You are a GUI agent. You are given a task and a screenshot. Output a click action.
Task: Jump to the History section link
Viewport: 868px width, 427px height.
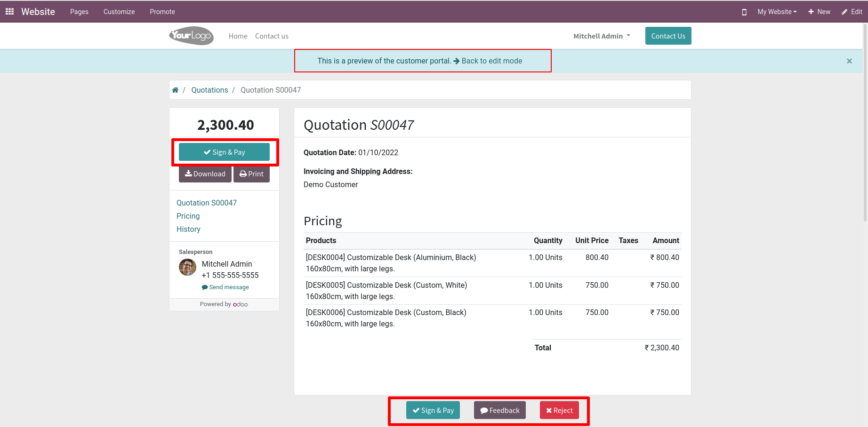pyautogui.click(x=188, y=229)
